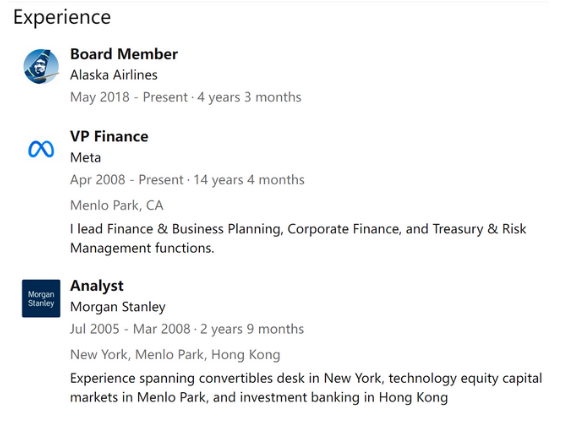The image size is (564, 422).
Task: Click New York, Menlo Park, Hong Kong location
Action: coord(175,355)
